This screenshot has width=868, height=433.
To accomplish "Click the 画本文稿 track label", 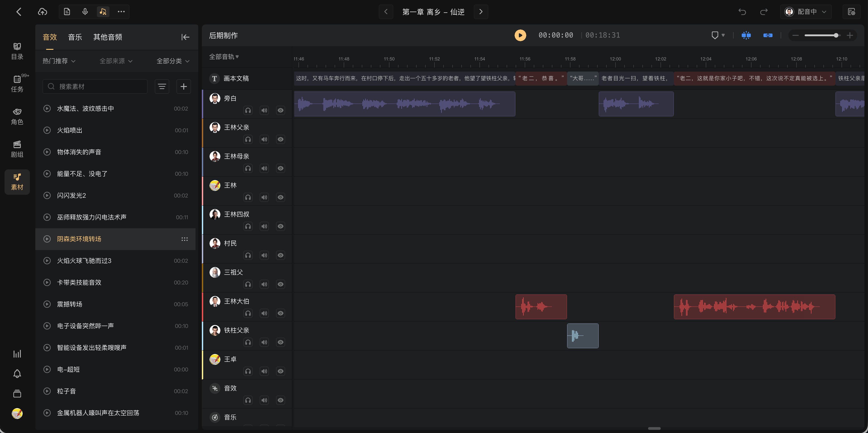I will click(236, 79).
